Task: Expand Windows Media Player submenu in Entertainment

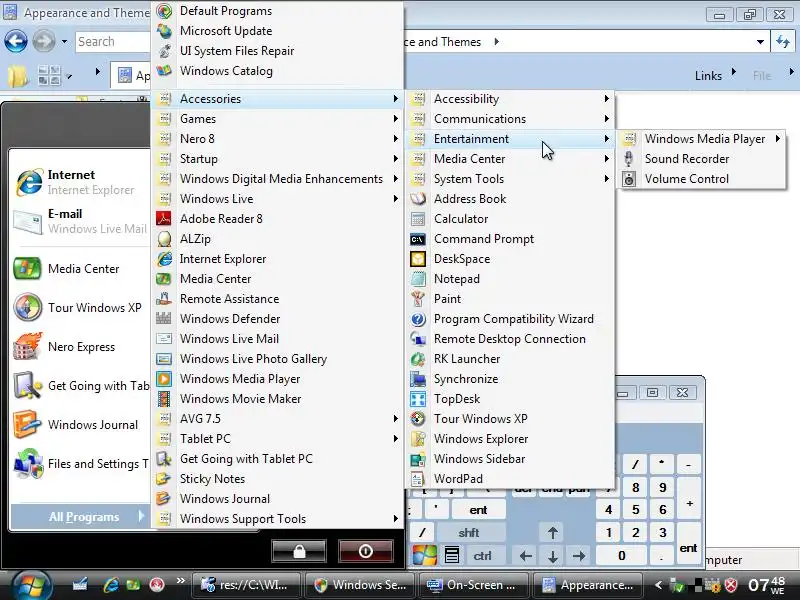Action: [702, 139]
